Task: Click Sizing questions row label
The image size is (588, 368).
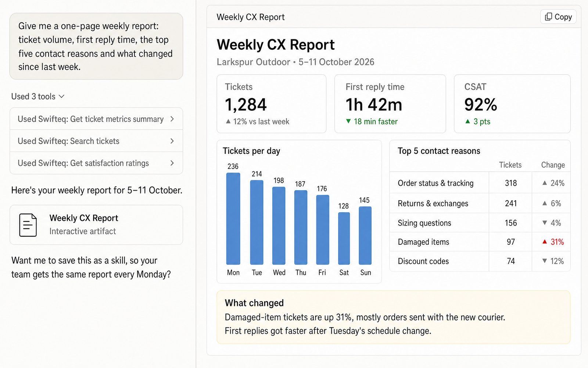Action: coord(424,223)
